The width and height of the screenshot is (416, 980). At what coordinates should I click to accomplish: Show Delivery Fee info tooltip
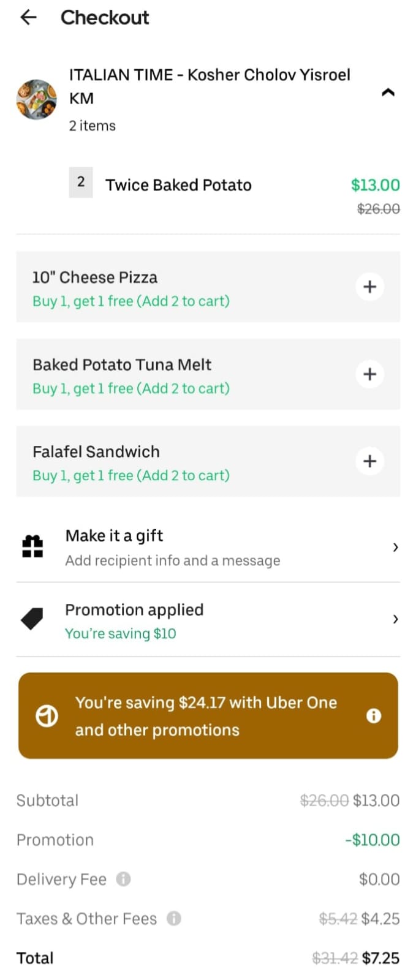[123, 879]
